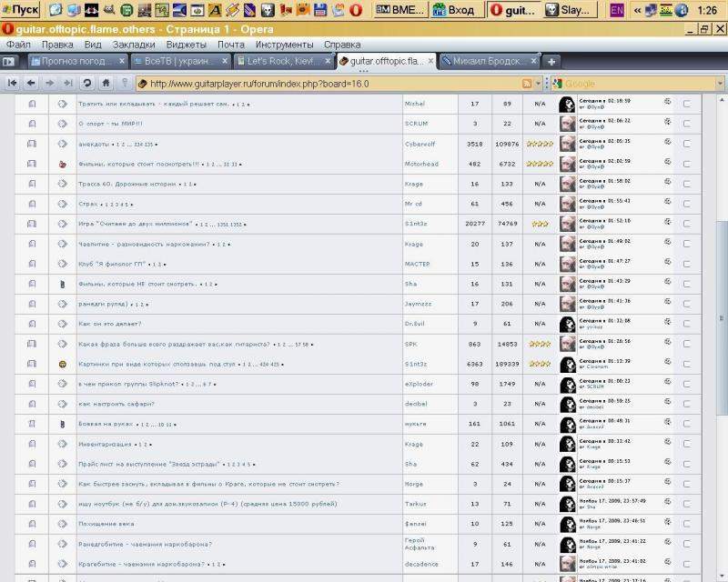Click Opera's Rewind navigation button
This screenshot has height=582, width=728.
coord(13,83)
